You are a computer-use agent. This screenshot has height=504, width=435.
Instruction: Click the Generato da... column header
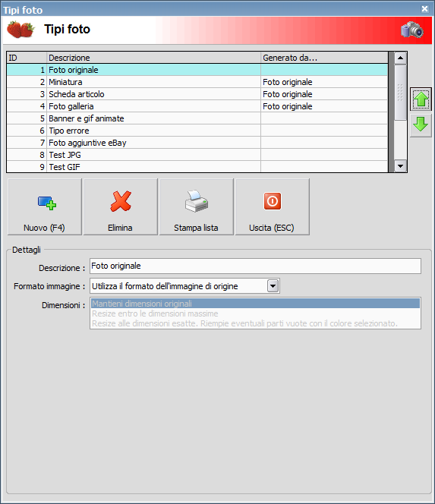click(x=324, y=58)
